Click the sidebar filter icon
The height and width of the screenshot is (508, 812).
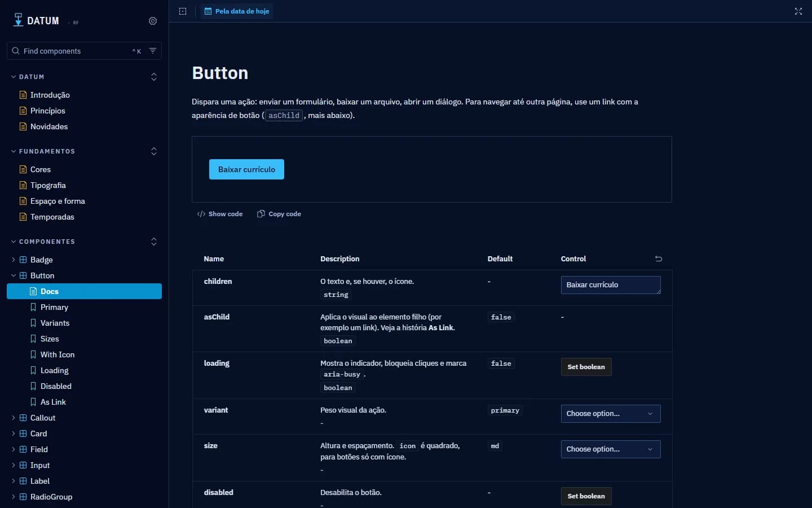click(x=153, y=51)
